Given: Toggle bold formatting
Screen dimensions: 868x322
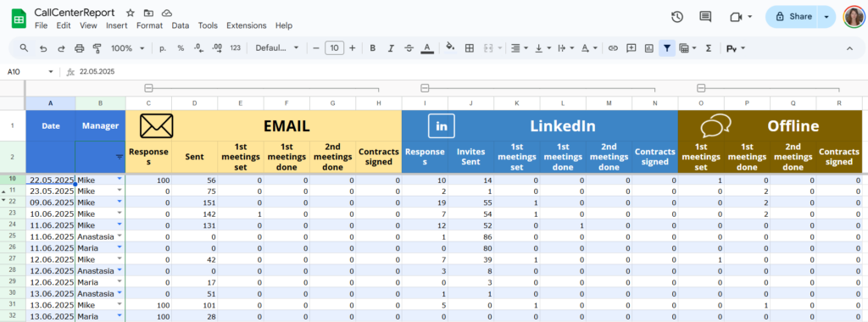Looking at the screenshot, I should [x=373, y=48].
